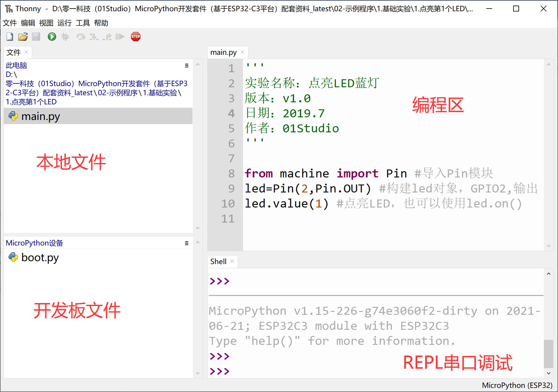Open the 视图 menu
This screenshot has width=558, height=392.
click(46, 23)
